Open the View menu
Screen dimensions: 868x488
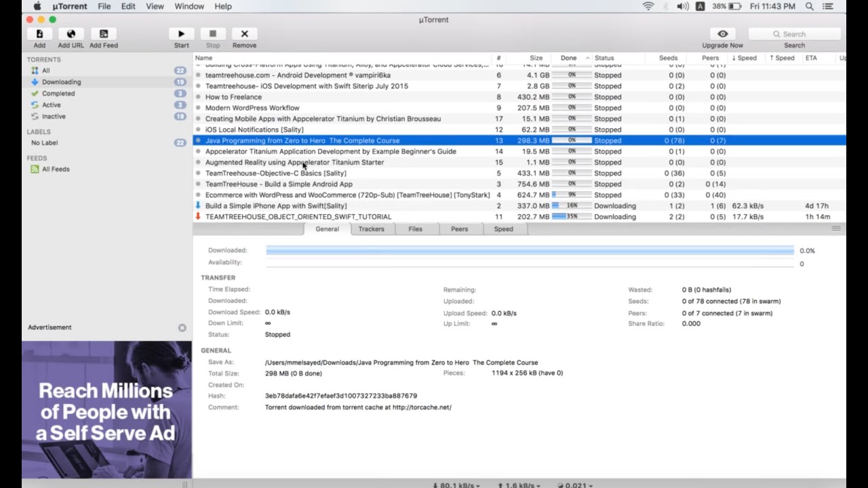point(155,6)
